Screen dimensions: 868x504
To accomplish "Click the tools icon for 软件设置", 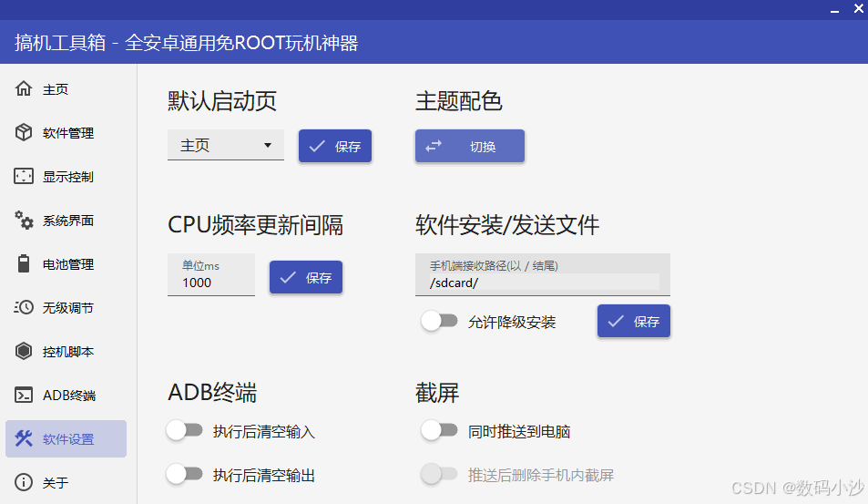I will (x=24, y=438).
